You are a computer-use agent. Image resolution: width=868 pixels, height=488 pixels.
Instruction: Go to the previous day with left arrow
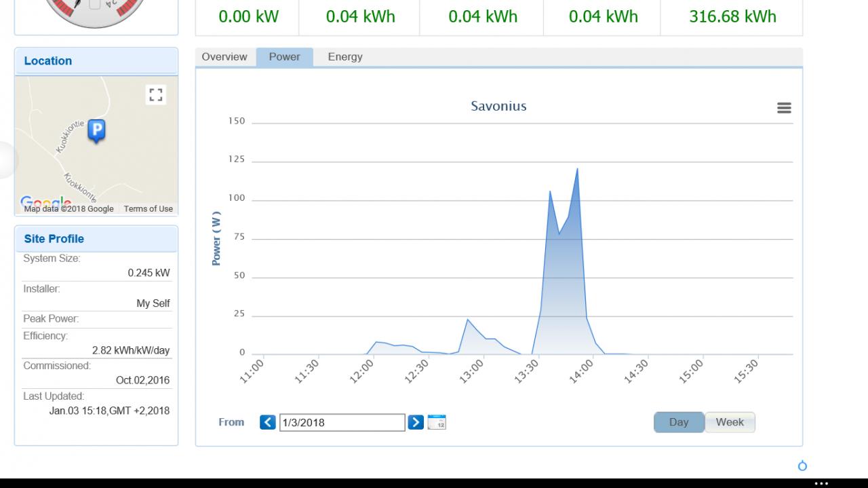[x=268, y=422]
